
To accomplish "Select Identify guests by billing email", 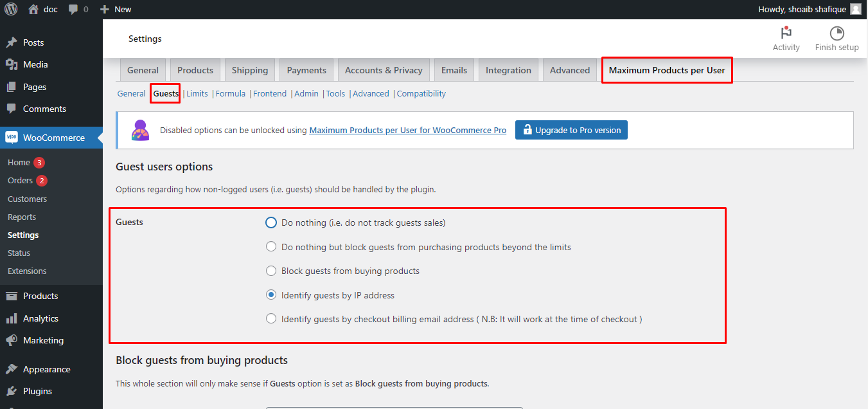I will point(271,319).
